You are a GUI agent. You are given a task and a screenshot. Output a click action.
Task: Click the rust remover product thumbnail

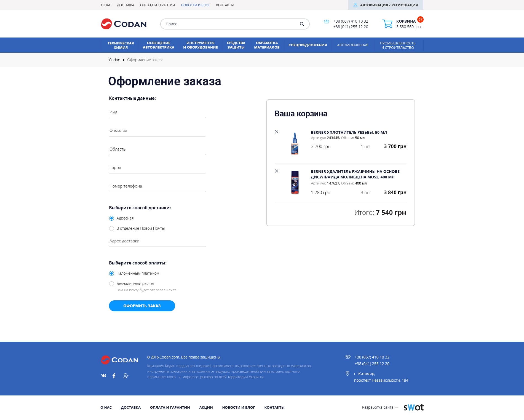[295, 182]
